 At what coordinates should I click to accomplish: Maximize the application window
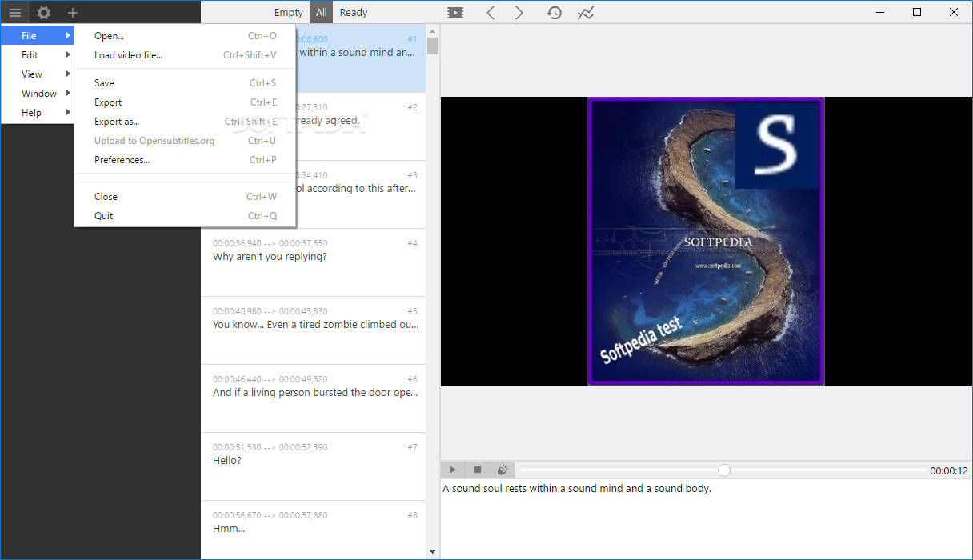click(x=917, y=12)
